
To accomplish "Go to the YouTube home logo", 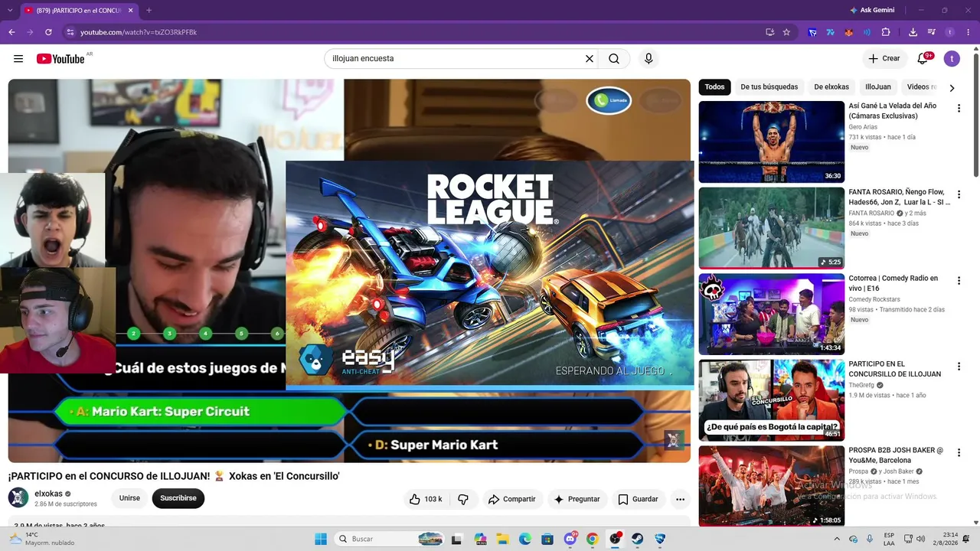I will pos(60,59).
